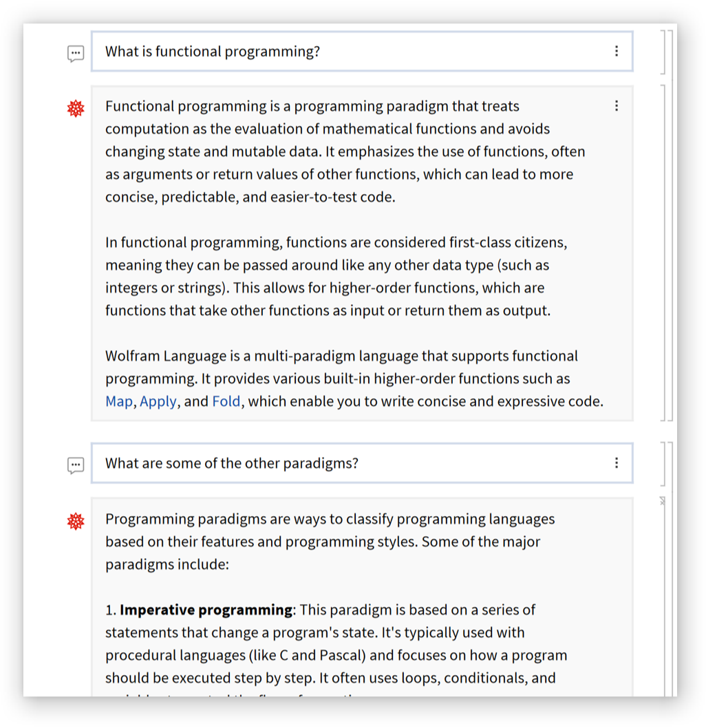This screenshot has height=728, width=706.
Task: Open three-dot menu on the functional programming answer
Action: pos(617,105)
